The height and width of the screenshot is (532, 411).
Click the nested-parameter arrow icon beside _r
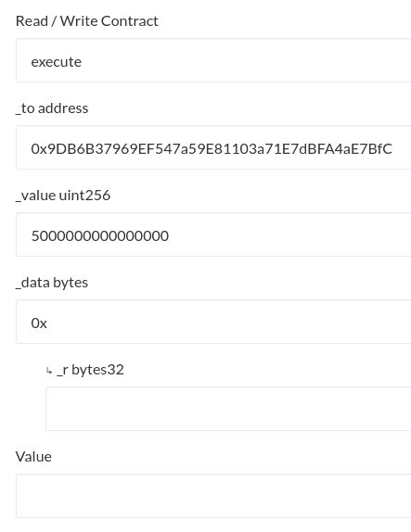point(49,371)
